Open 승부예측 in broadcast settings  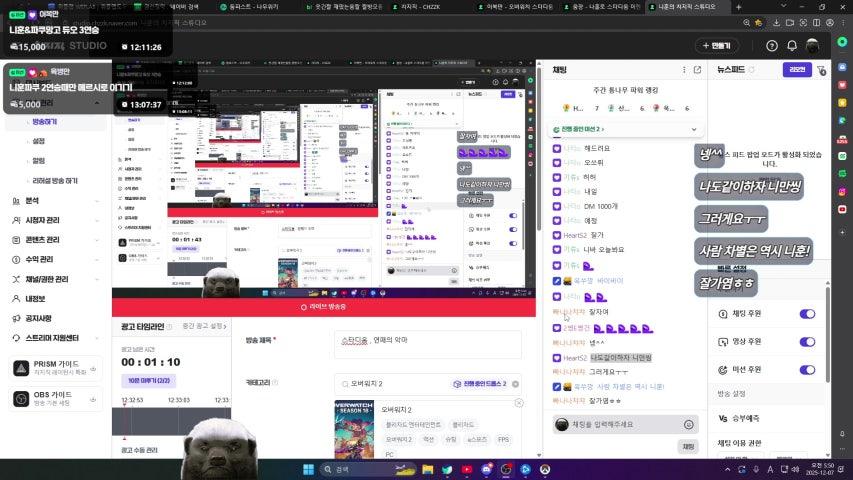pyautogui.click(x=745, y=419)
